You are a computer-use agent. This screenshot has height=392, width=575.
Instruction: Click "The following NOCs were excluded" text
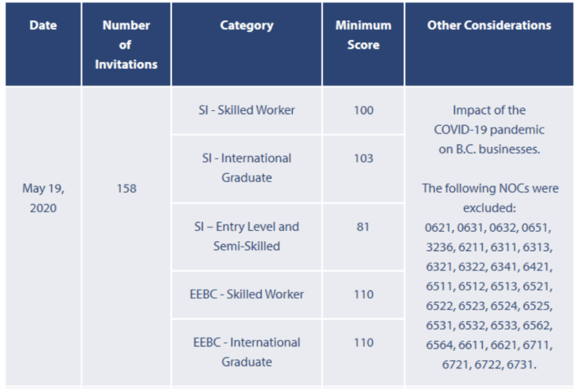[490, 198]
